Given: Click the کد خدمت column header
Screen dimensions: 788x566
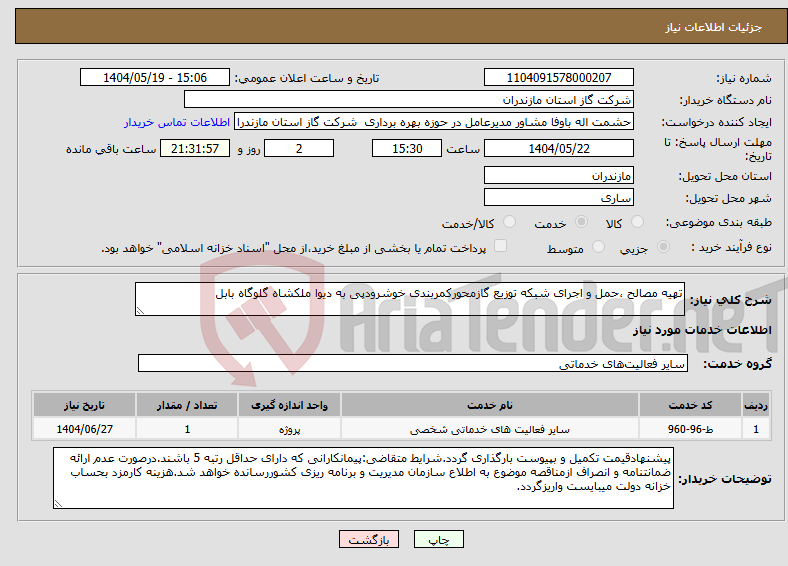Looking at the screenshot, I should coord(691,405).
